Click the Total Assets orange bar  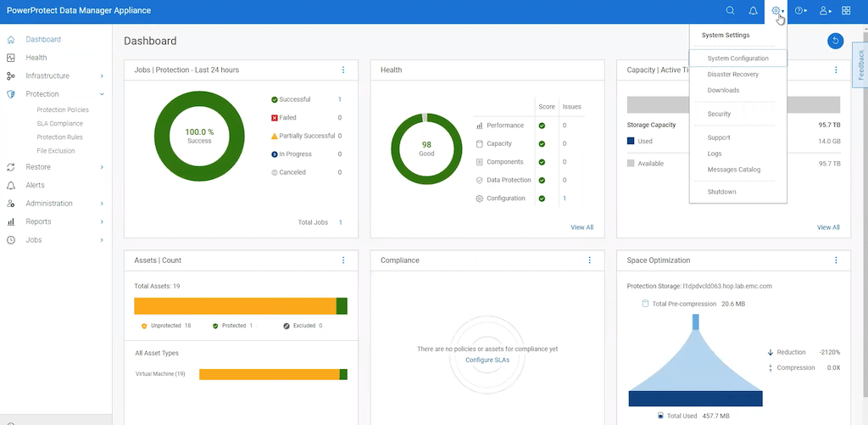pyautogui.click(x=236, y=306)
